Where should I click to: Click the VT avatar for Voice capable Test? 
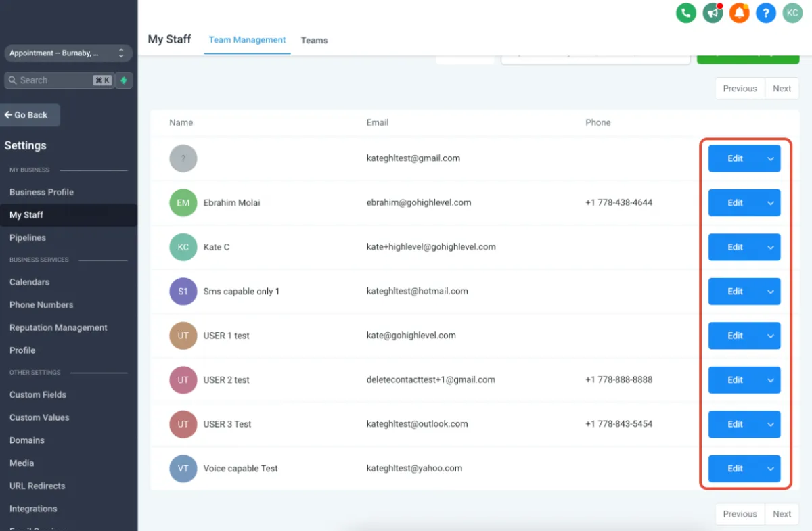tap(183, 469)
